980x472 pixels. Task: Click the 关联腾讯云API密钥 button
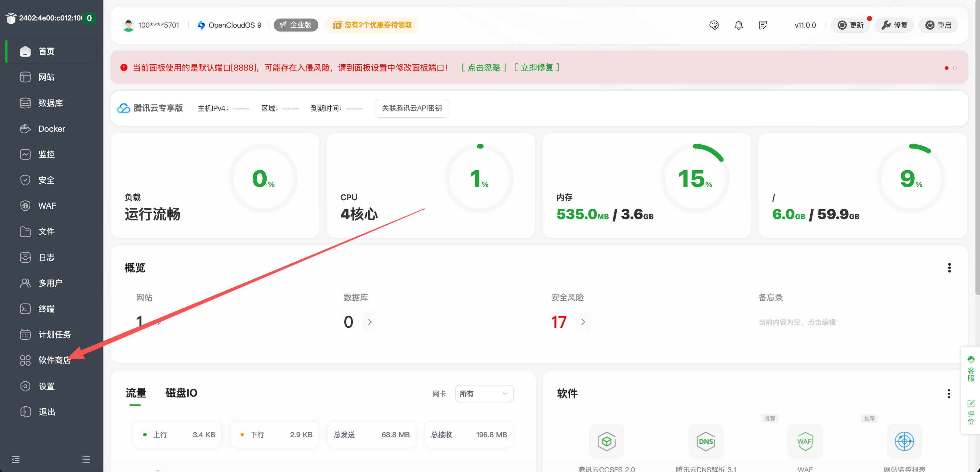coord(412,108)
